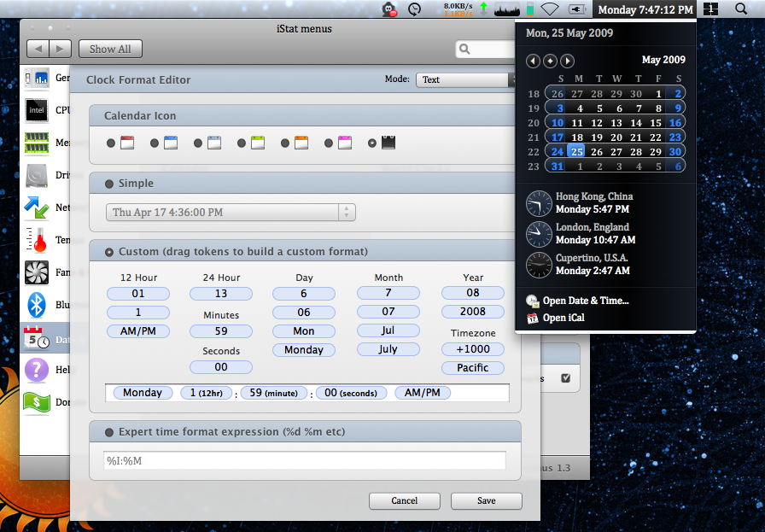Choose the Expert time format radio button
765x532 pixels.
coord(109,432)
